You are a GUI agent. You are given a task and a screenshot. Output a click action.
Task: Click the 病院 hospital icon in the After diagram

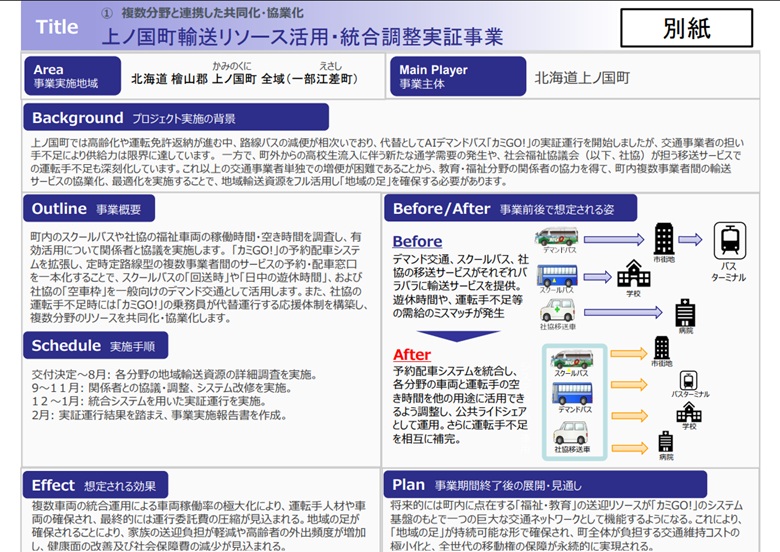pyautogui.click(x=666, y=442)
